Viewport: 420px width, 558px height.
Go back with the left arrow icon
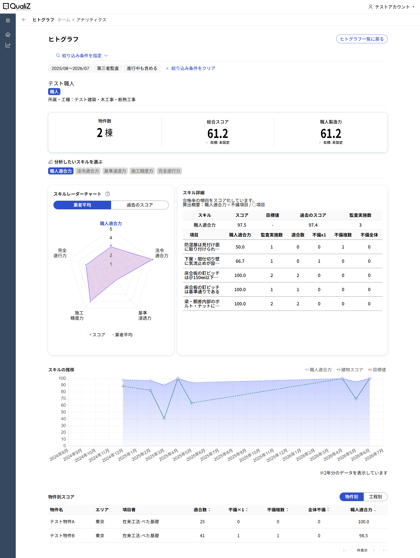click(24, 20)
